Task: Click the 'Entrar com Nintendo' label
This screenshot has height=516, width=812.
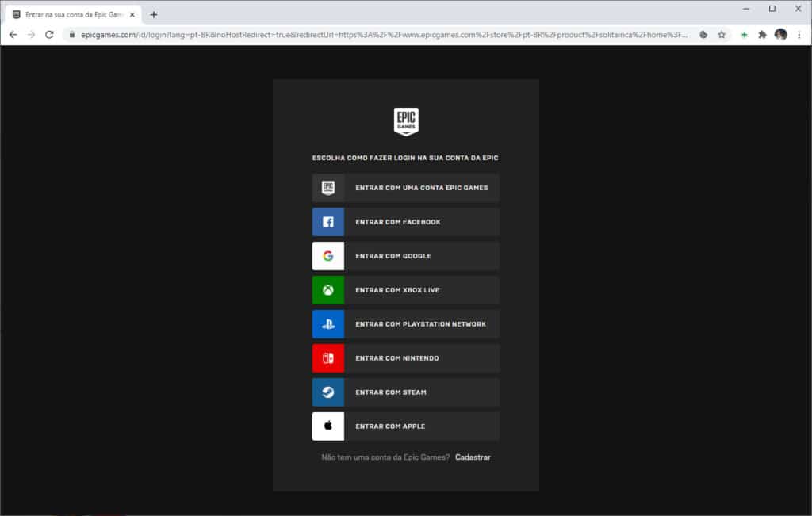Action: pyautogui.click(x=396, y=358)
